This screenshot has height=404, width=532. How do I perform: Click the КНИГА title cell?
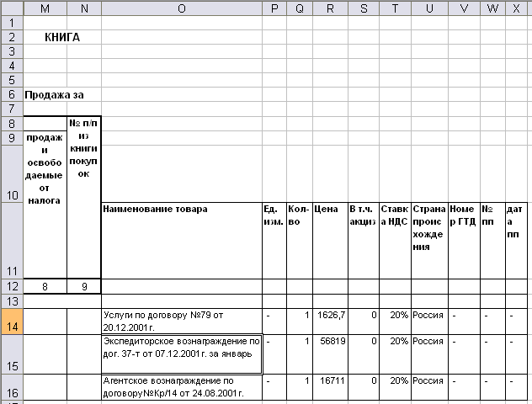62,37
